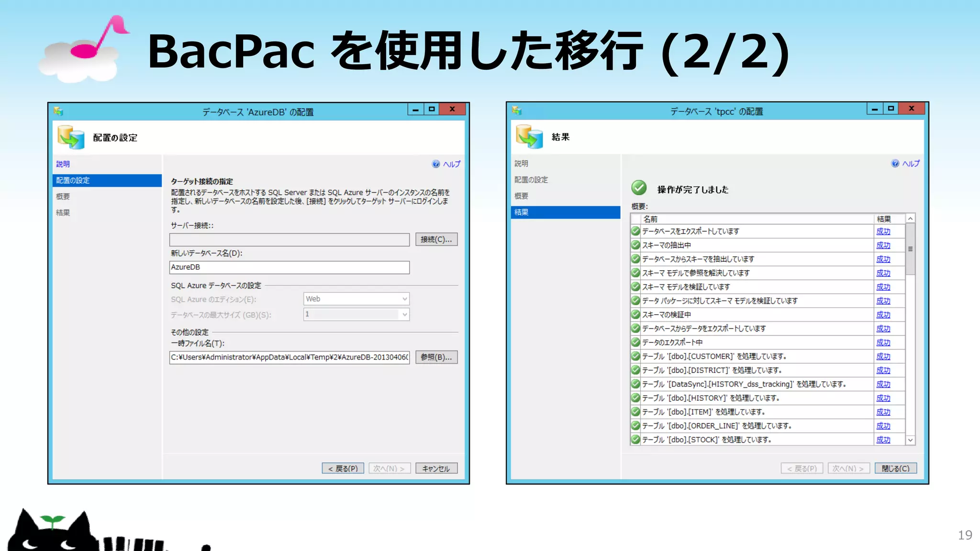Click success icon of データのエクスポート中 row

(635, 342)
